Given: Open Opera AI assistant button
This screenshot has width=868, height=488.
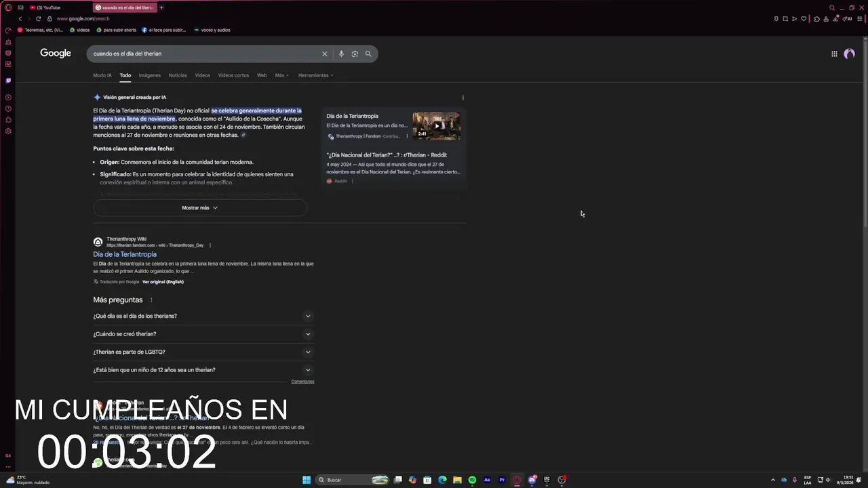Looking at the screenshot, I should click(x=847, y=19).
